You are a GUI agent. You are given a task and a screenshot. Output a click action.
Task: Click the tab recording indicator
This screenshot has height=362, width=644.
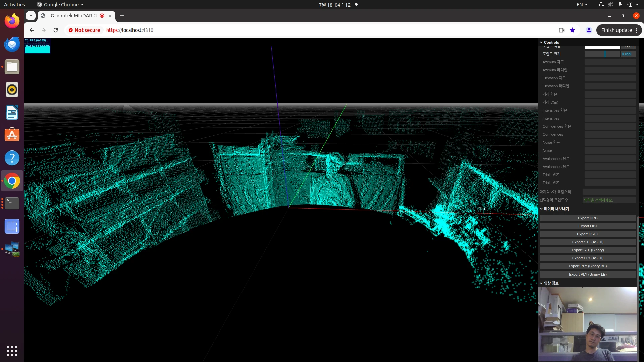click(x=102, y=16)
